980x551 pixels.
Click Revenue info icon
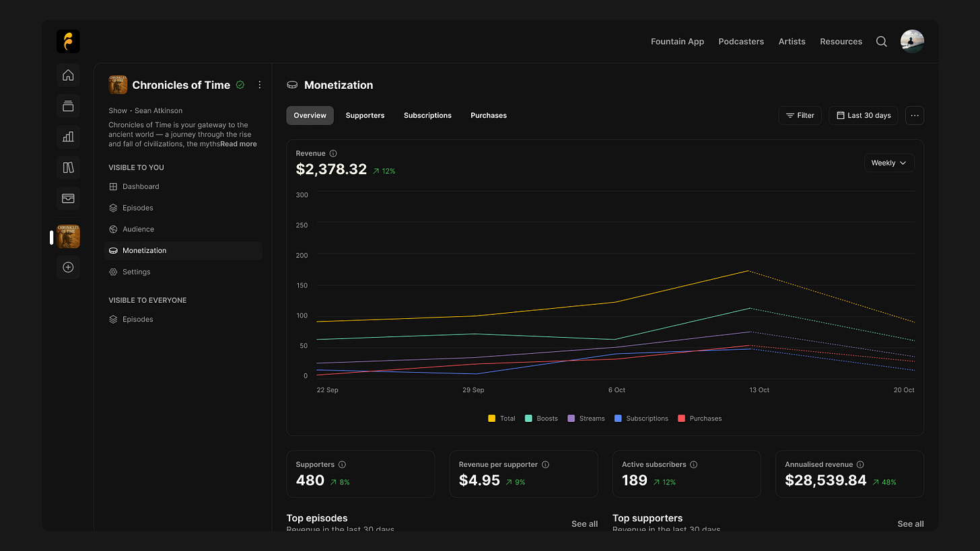333,153
